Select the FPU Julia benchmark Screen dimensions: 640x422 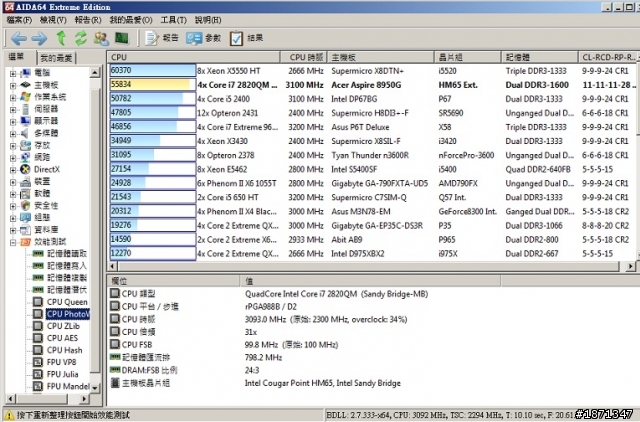pyautogui.click(x=62, y=374)
